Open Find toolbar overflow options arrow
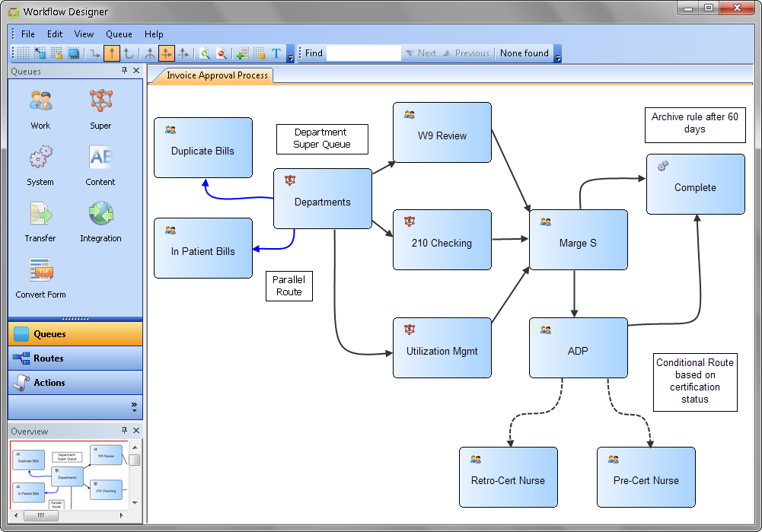 coord(557,53)
